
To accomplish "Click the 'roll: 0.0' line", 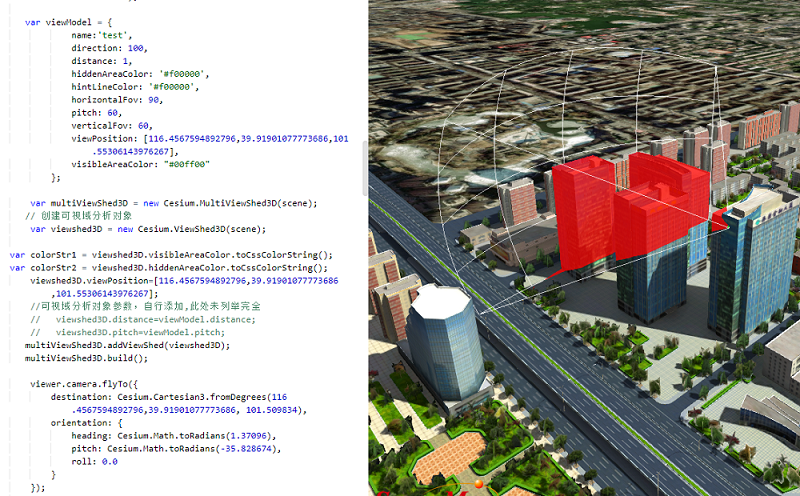I will 94,462.
